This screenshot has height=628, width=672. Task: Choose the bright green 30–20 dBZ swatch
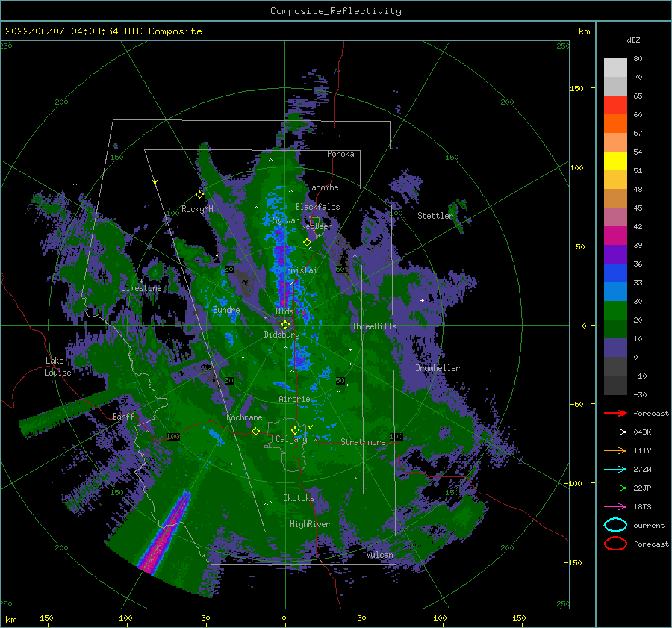pyautogui.click(x=615, y=311)
